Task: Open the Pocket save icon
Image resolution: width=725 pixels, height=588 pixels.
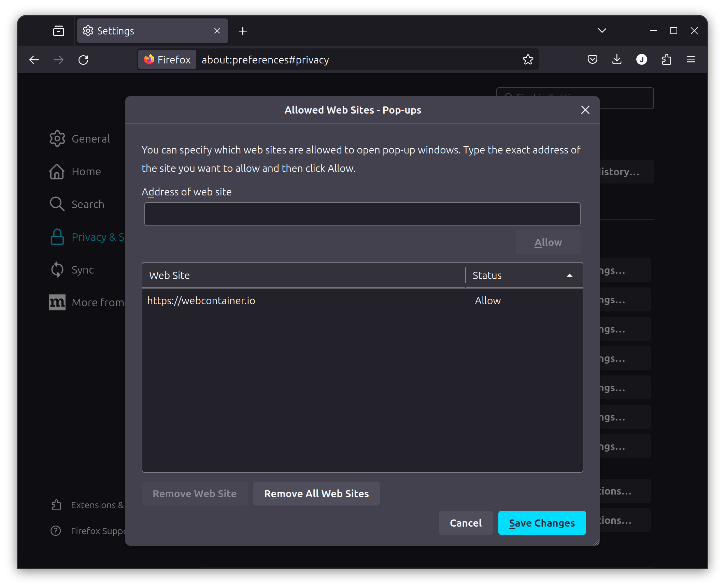Action: [x=592, y=60]
